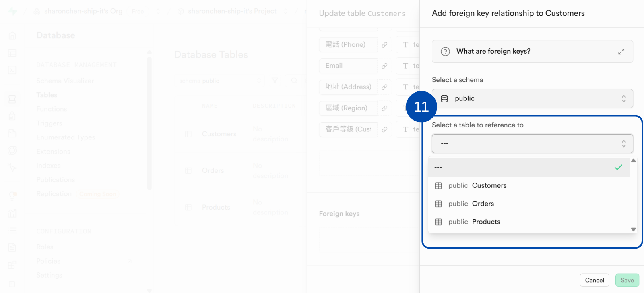Select the blank --- option in list
The height and width of the screenshot is (293, 644).
pos(528,167)
